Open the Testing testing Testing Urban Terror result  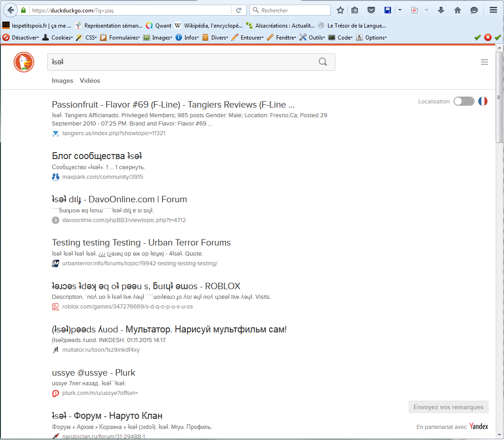coord(141,243)
